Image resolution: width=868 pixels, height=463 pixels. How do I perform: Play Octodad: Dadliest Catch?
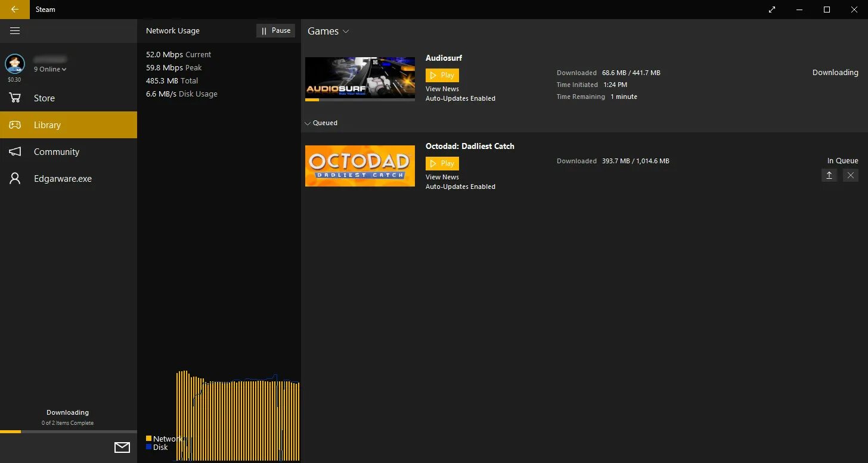coord(442,164)
